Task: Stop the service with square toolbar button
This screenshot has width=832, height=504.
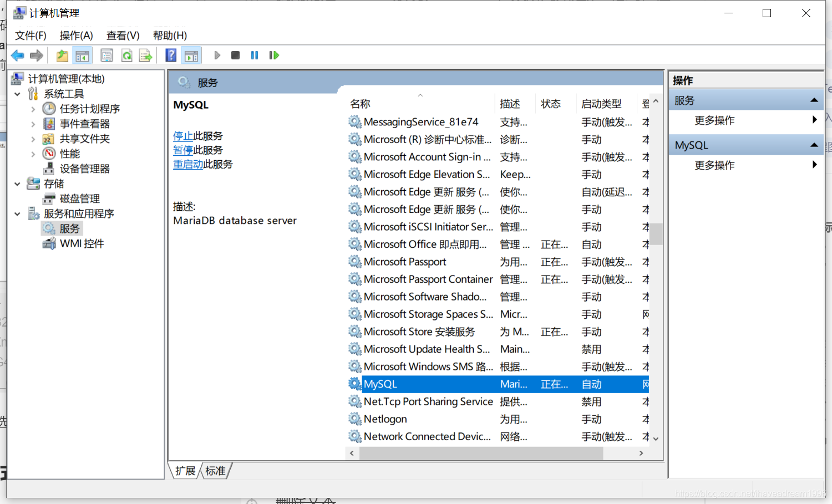Action: click(236, 55)
